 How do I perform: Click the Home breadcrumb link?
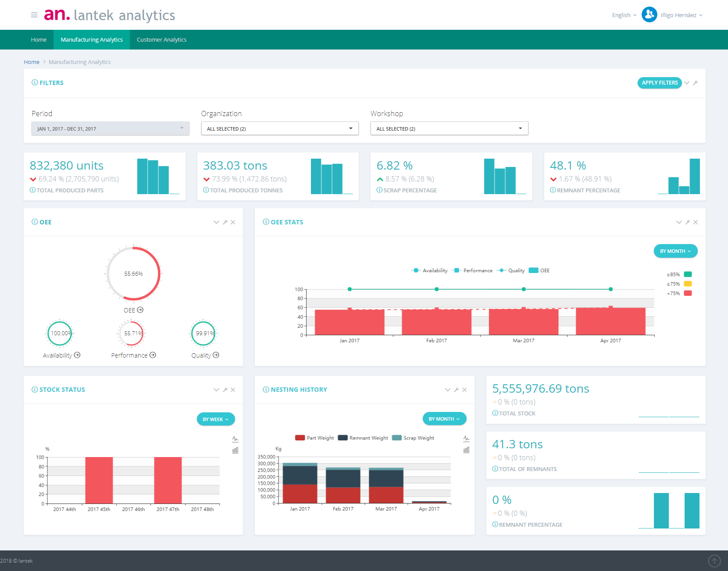coord(32,62)
